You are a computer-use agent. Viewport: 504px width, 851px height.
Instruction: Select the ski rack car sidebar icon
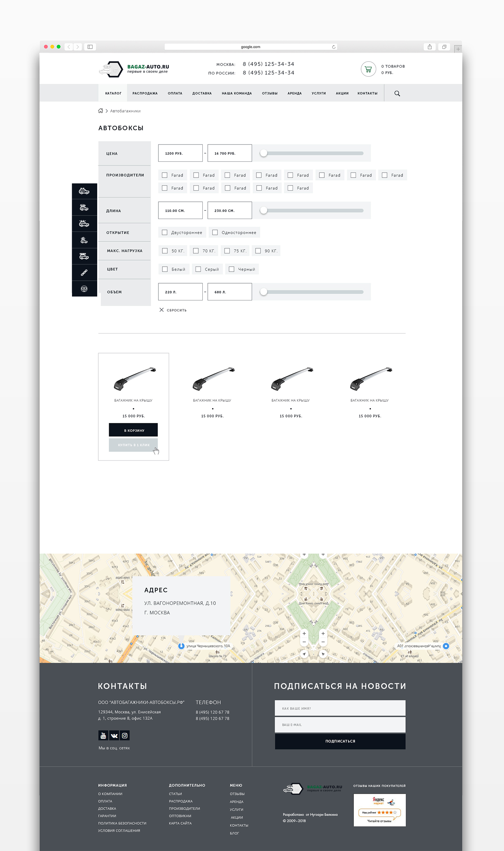click(84, 224)
